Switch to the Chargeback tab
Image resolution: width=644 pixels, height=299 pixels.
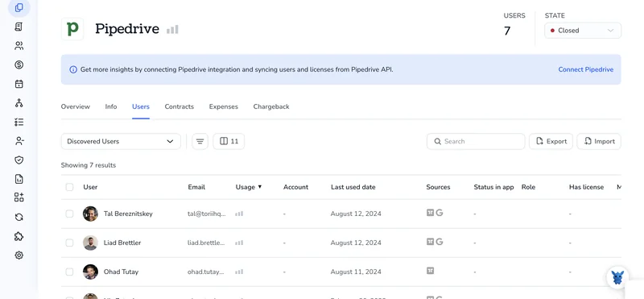pos(271,106)
